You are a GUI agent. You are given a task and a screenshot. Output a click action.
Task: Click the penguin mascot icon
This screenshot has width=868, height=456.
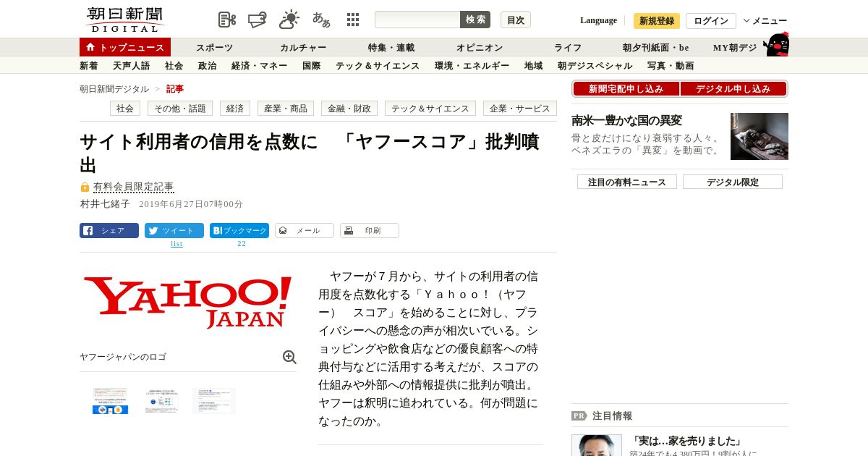(776, 44)
